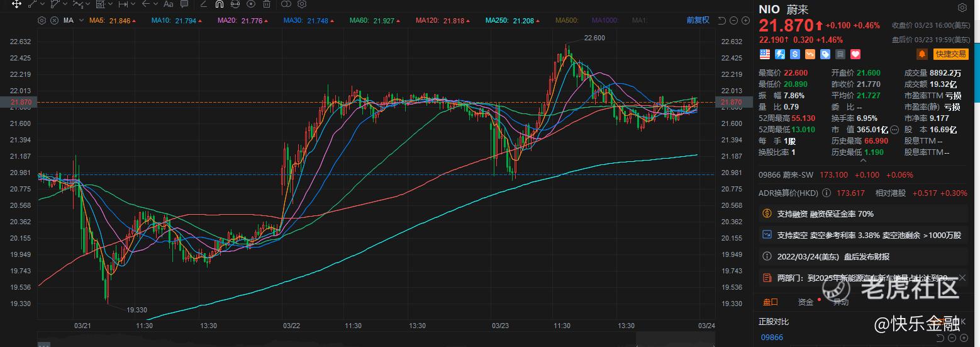Click the MA60 value 21.927
The height and width of the screenshot is (347, 980).
click(x=384, y=20)
